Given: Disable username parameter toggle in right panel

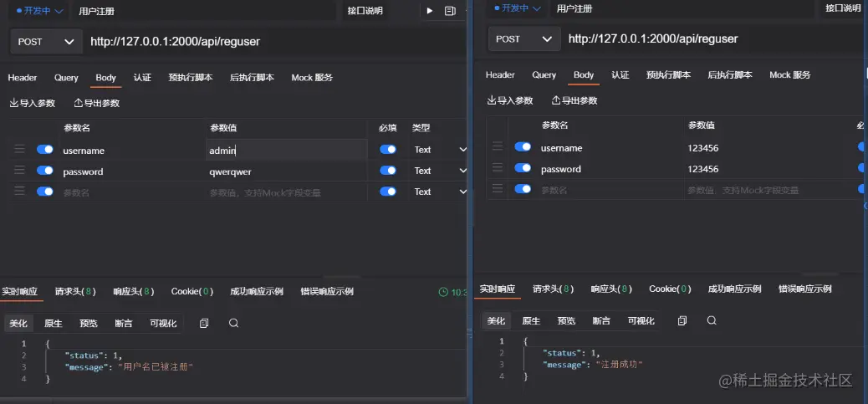Looking at the screenshot, I should [523, 146].
